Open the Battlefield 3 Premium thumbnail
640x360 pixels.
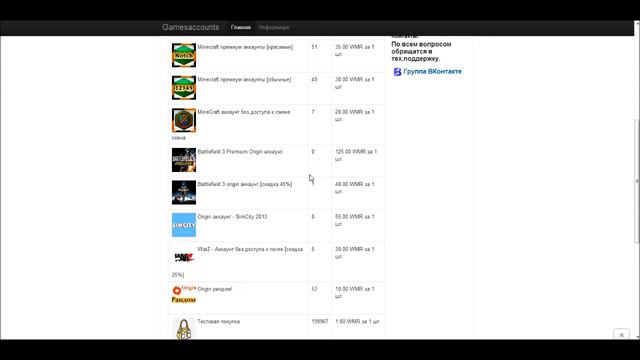coord(184,160)
